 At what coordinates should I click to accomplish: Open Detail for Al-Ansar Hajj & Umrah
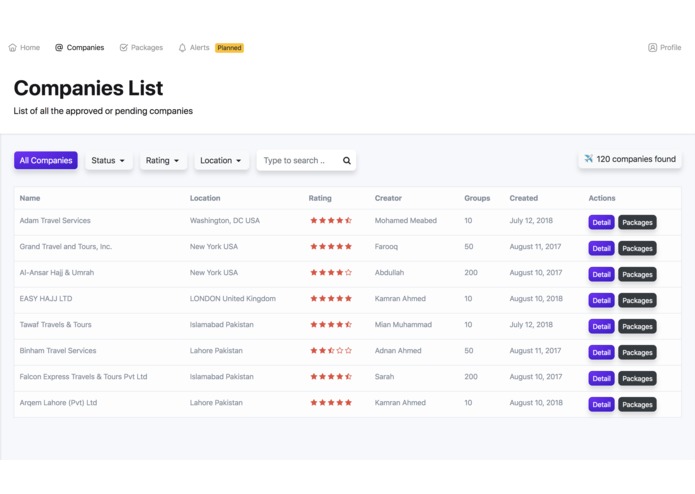[601, 274]
